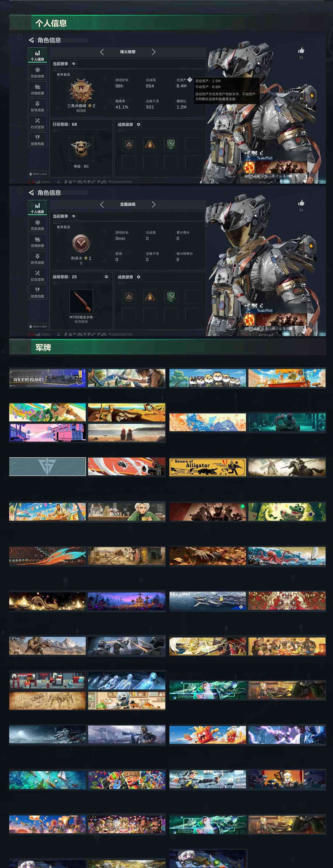Click the left chevron beside 烽火地带
Screen dimensions: 333x868
[102, 52]
